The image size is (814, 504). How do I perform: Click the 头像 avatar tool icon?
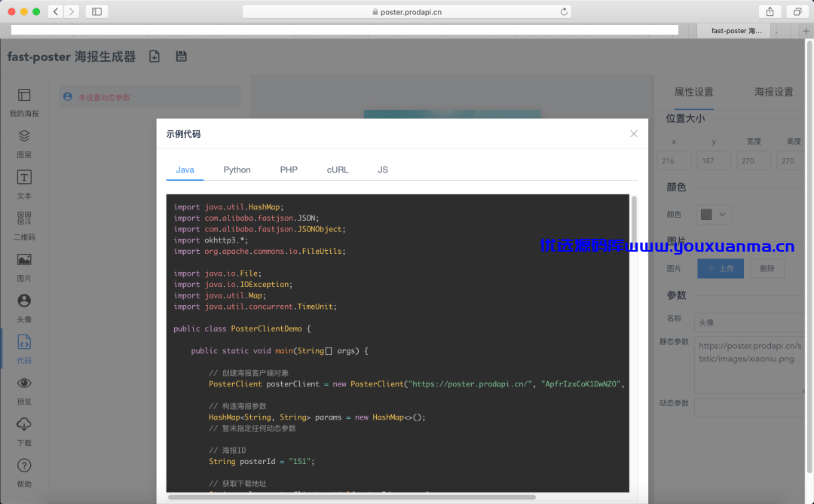(24, 301)
